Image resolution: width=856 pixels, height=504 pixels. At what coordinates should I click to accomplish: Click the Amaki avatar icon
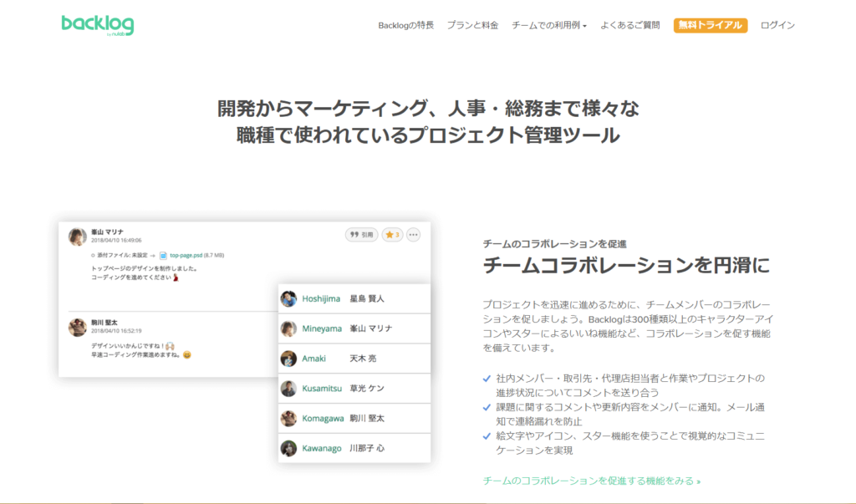[x=288, y=359]
